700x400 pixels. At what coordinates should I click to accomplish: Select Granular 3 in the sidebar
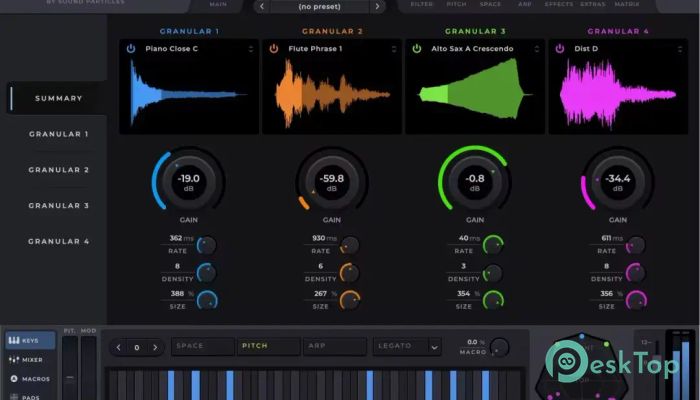pyautogui.click(x=58, y=205)
